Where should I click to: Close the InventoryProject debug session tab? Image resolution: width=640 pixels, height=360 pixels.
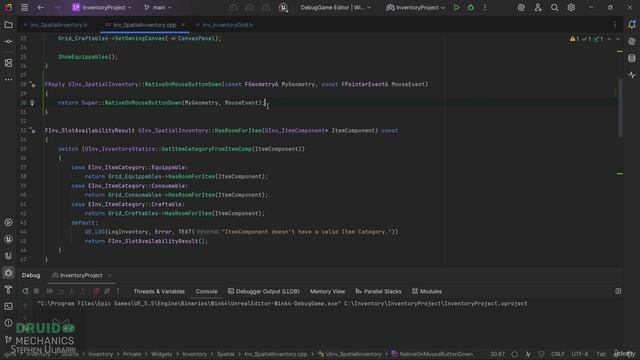click(110, 276)
